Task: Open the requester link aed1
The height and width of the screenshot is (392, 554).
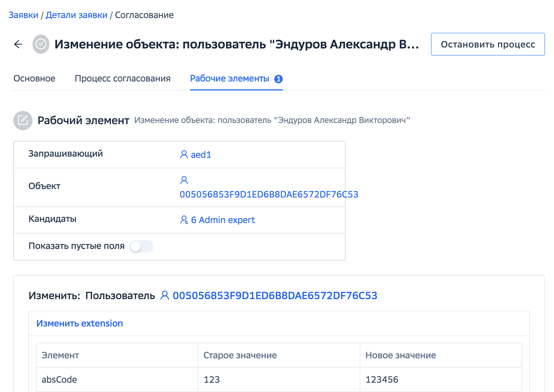Action: click(x=201, y=155)
